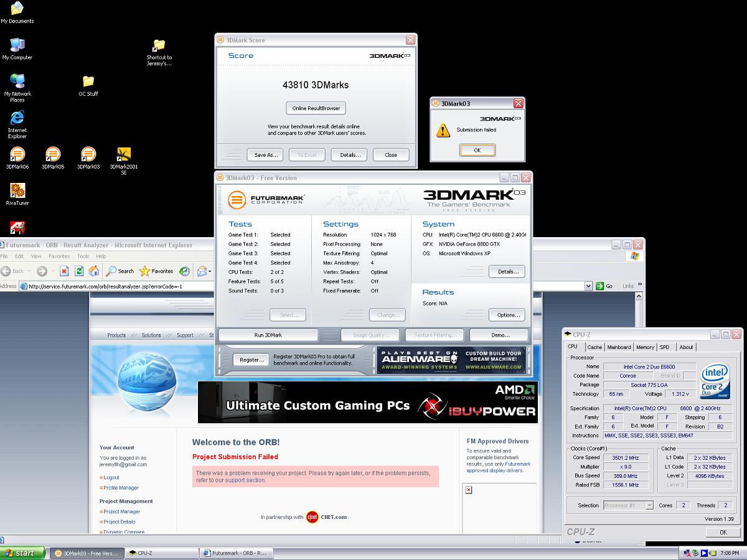This screenshot has height=560, width=747.
Task: Click the Run 3DMark button
Action: tap(268, 335)
